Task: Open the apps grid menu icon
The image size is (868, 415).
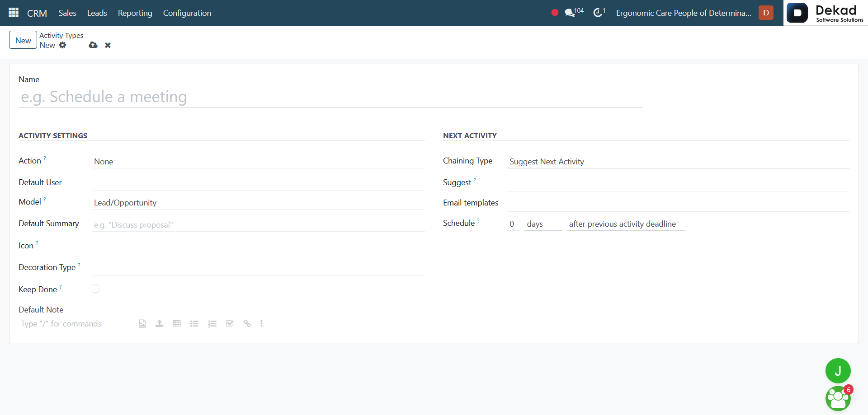Action: pos(14,13)
